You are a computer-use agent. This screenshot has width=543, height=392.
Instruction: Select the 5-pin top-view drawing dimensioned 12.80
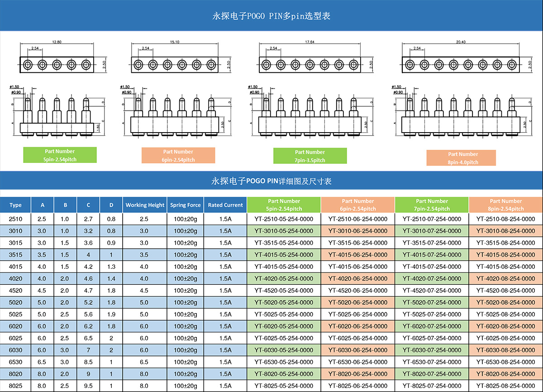point(57,65)
